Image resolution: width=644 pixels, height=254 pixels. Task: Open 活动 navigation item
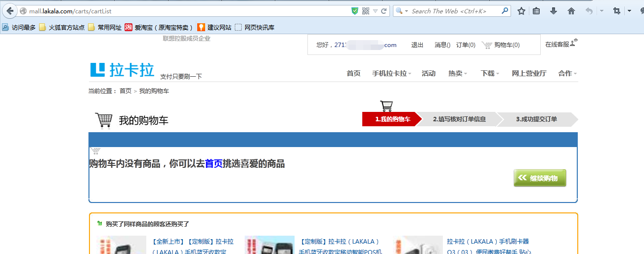pyautogui.click(x=429, y=73)
